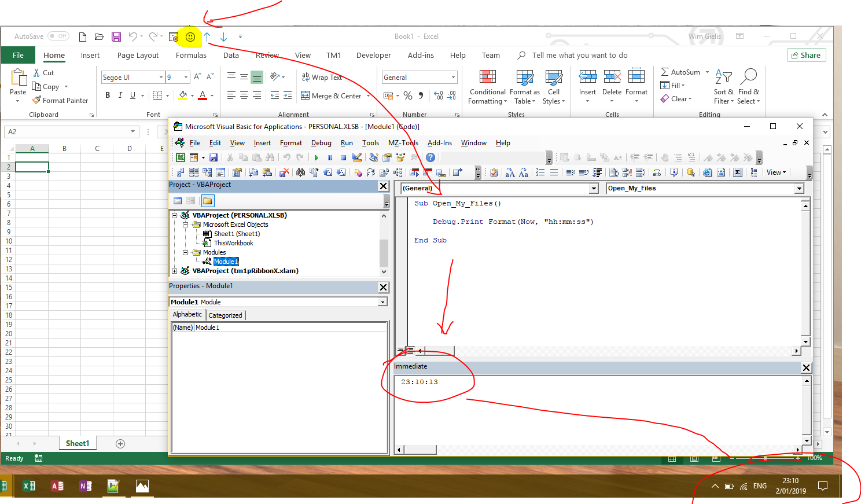Click the New blank document icon in Excel

83,36
